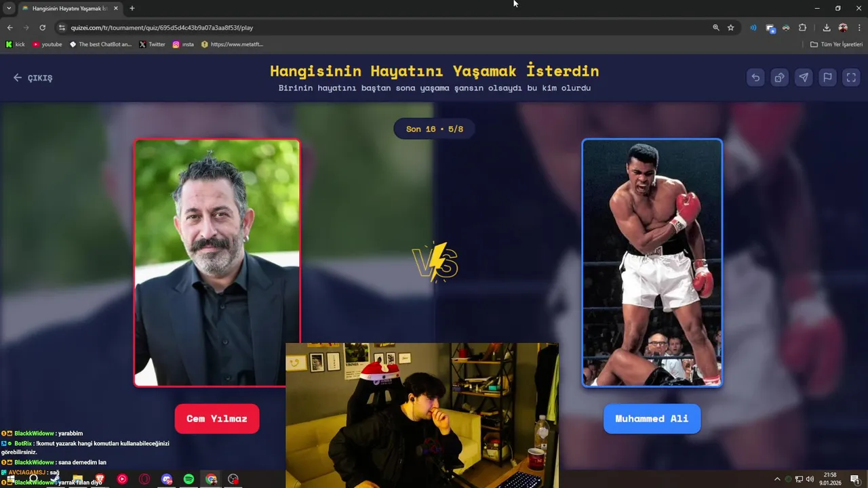
Task: Expand hidden system tray icons
Action: [x=777, y=479]
